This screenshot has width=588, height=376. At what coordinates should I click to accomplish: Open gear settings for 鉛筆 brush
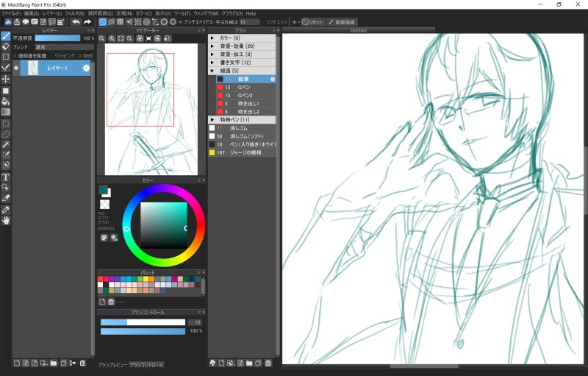pyautogui.click(x=273, y=79)
